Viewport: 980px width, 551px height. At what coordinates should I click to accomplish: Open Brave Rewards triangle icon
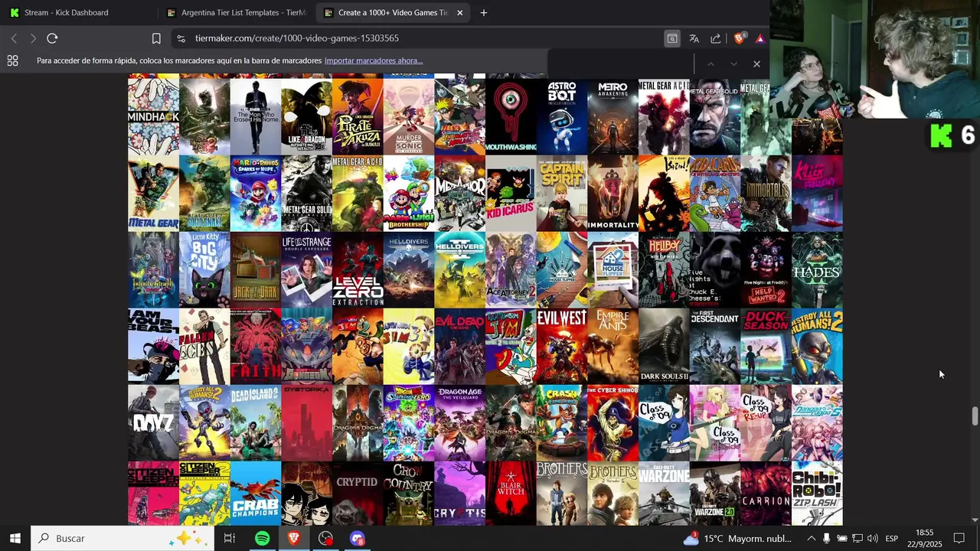coord(759,38)
